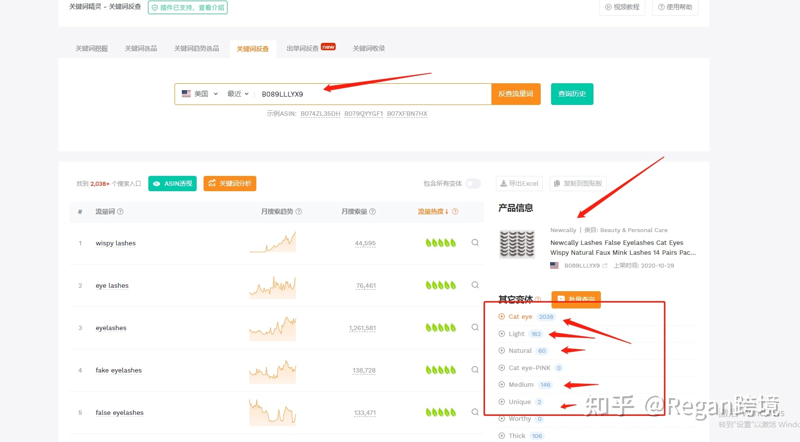Switch to 关键词趋势选品 tab
Viewport: 800px width, 442px height.
tap(196, 48)
